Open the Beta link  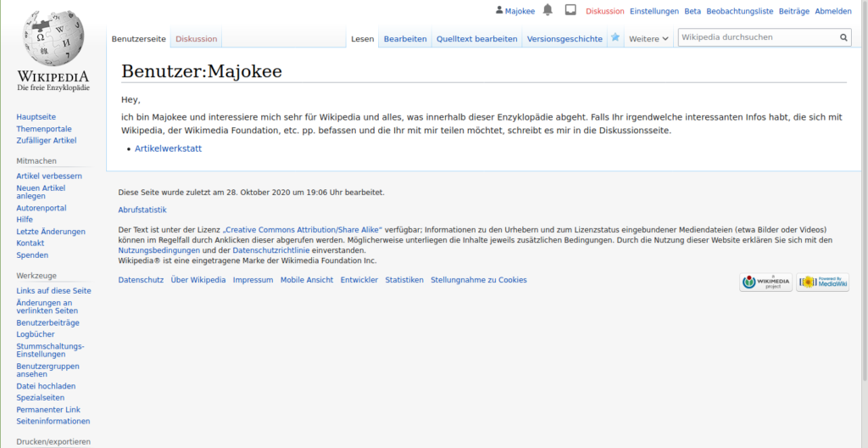pos(693,11)
